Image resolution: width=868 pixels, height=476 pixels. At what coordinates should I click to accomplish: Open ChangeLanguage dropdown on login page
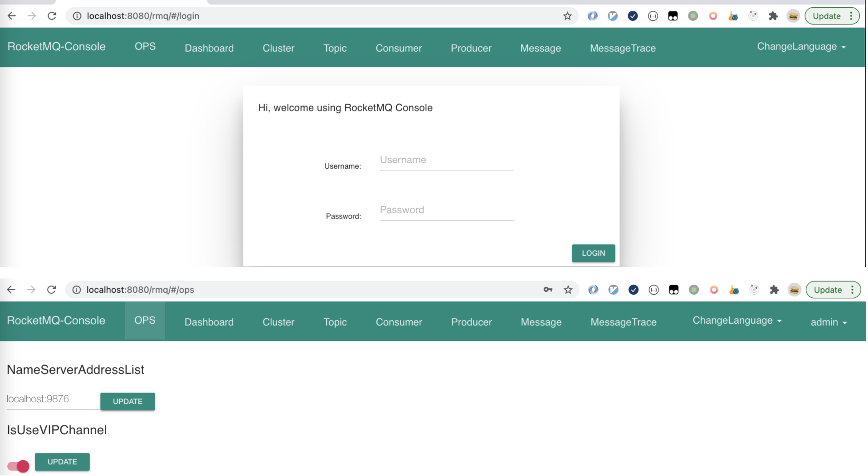pos(801,47)
